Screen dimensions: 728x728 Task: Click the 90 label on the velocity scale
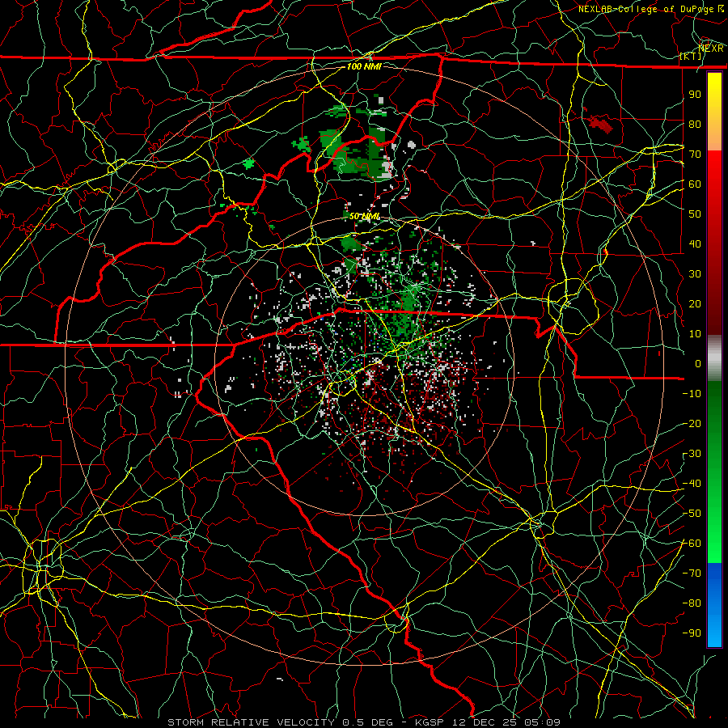point(695,95)
